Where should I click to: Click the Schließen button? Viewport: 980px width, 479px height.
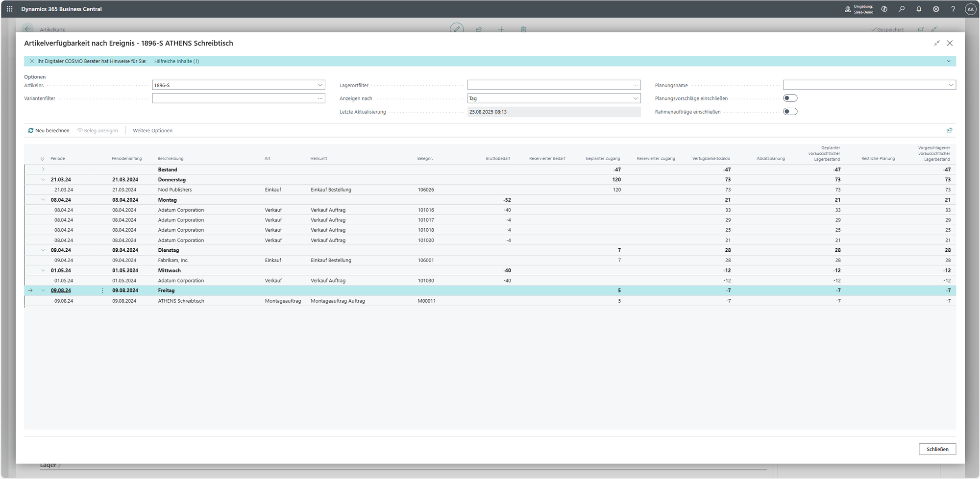tap(937, 449)
